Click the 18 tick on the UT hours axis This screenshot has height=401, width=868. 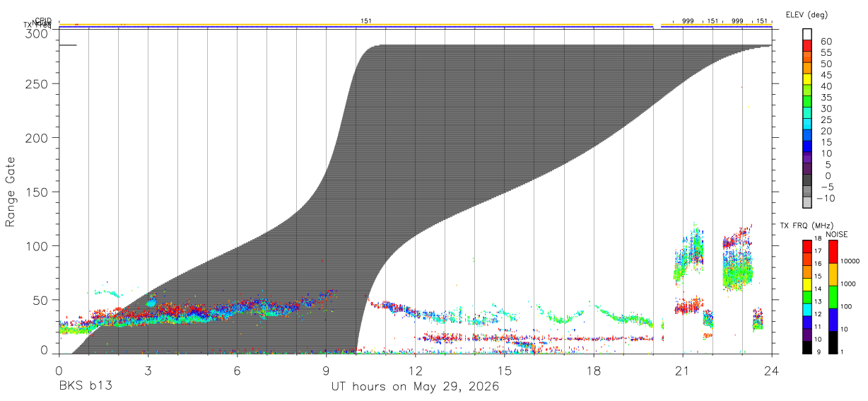coord(594,370)
